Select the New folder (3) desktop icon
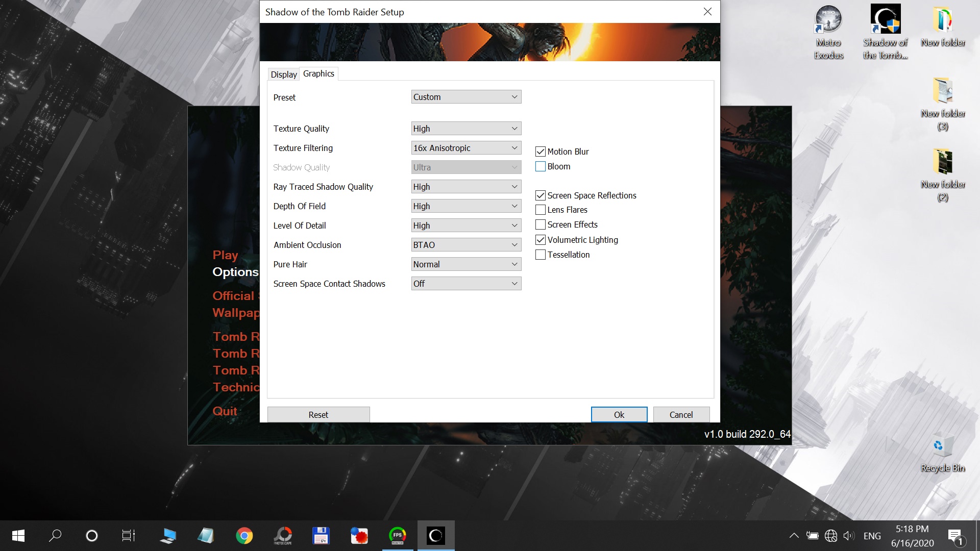 click(943, 105)
